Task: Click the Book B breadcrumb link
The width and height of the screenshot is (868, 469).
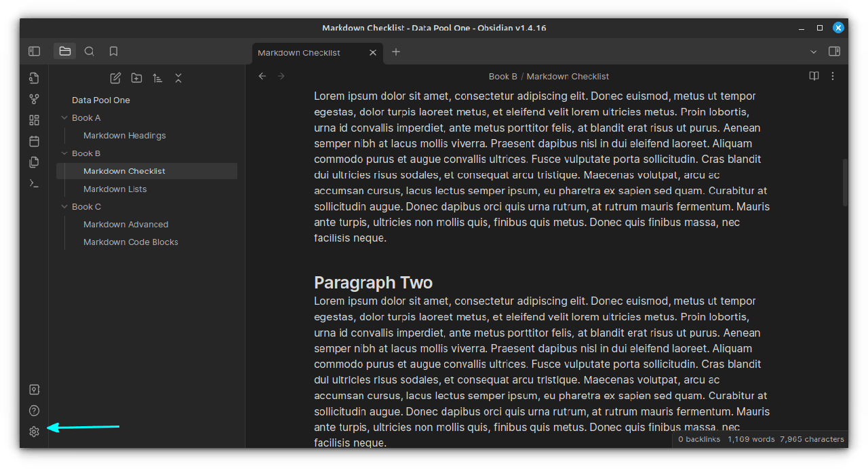Action: click(502, 76)
